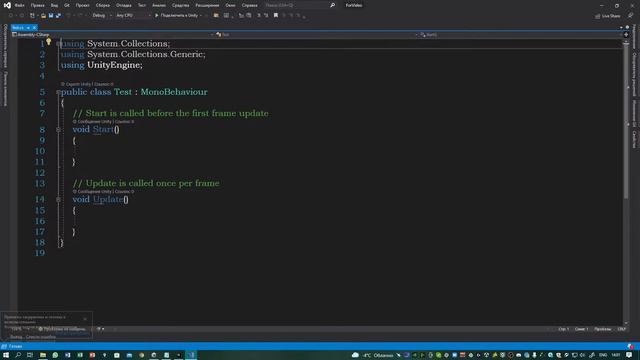This screenshot has width=640, height=360.
Task: Open Word from the taskbar
Action: point(68,355)
